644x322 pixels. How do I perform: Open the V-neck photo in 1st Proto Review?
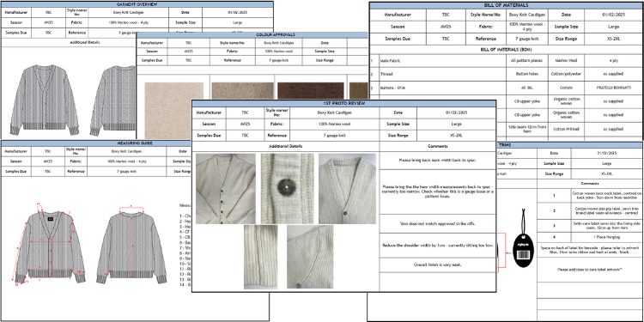click(347, 189)
